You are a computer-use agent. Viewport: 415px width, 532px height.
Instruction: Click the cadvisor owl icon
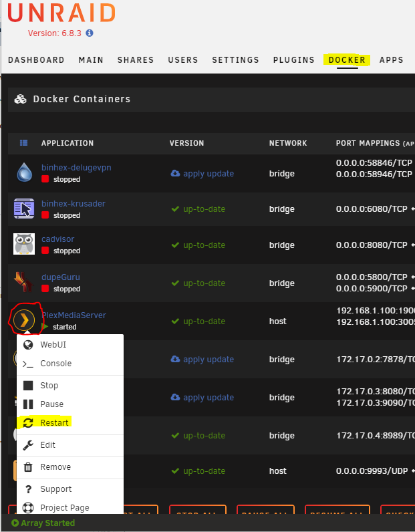[24, 244]
